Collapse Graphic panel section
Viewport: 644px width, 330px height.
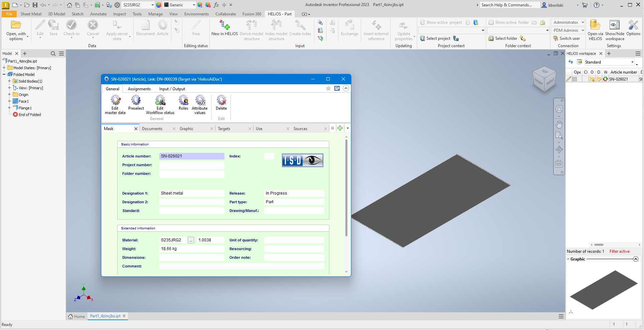[636, 259]
